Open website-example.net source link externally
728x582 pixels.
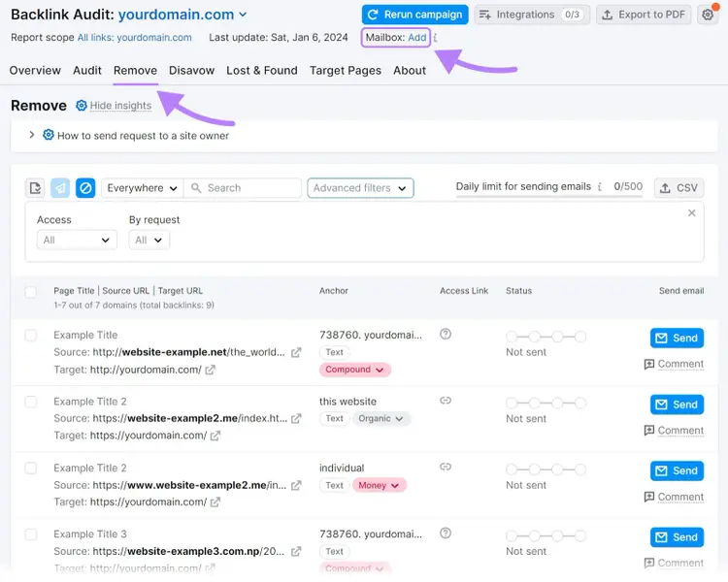296,352
